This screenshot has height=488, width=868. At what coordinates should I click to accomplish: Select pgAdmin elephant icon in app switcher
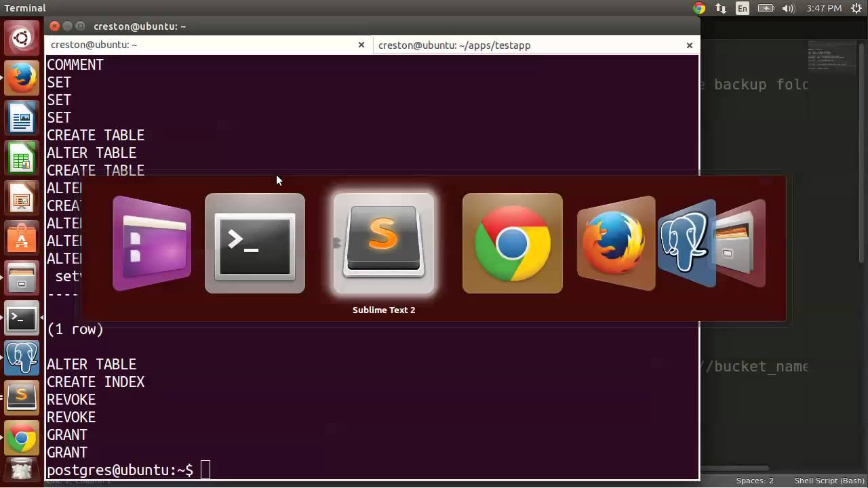point(686,243)
